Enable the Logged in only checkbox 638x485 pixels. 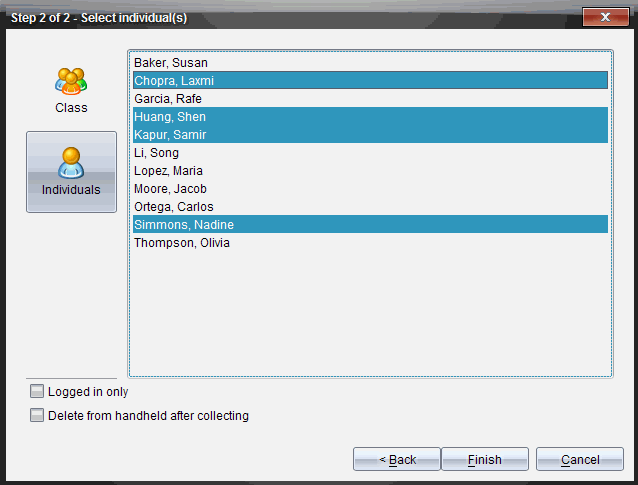click(37, 392)
